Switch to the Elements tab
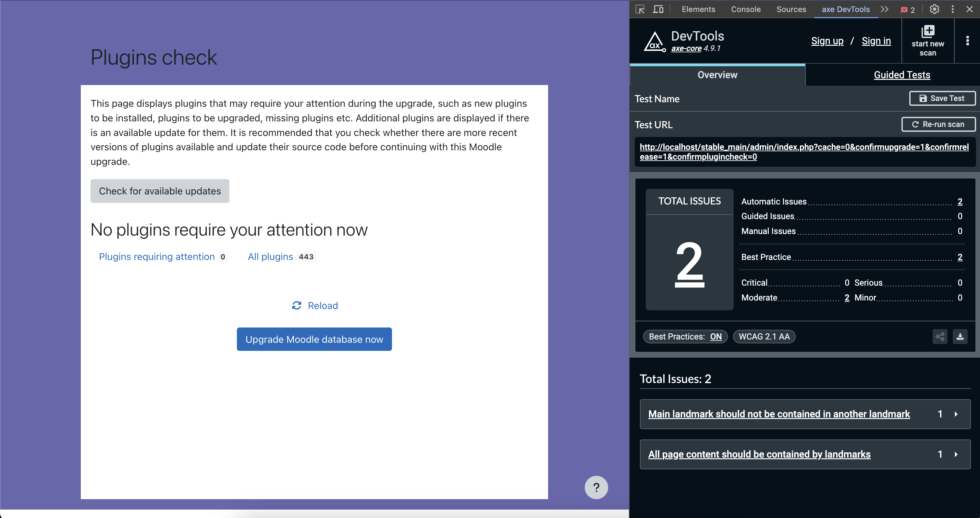 (698, 9)
